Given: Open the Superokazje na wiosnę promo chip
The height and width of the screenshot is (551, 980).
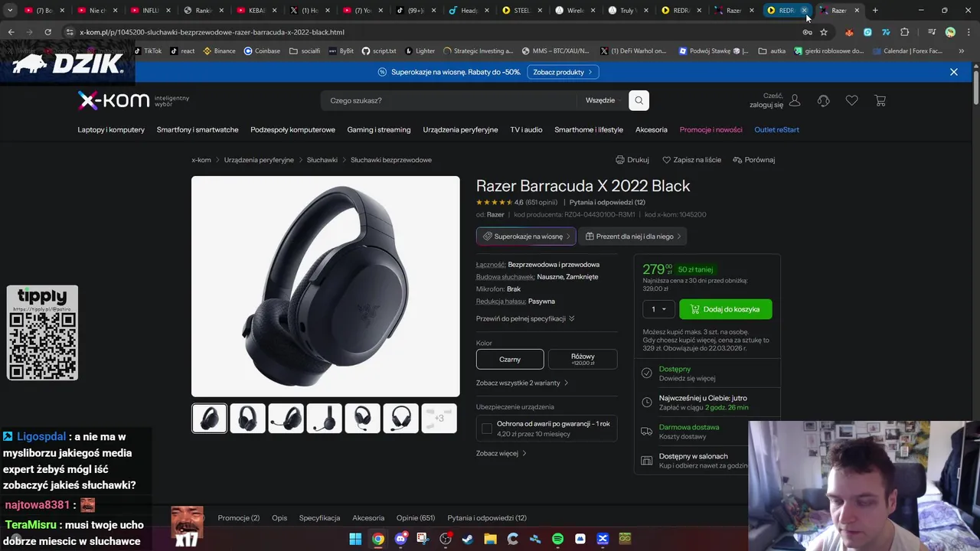Looking at the screenshot, I should [x=525, y=236].
